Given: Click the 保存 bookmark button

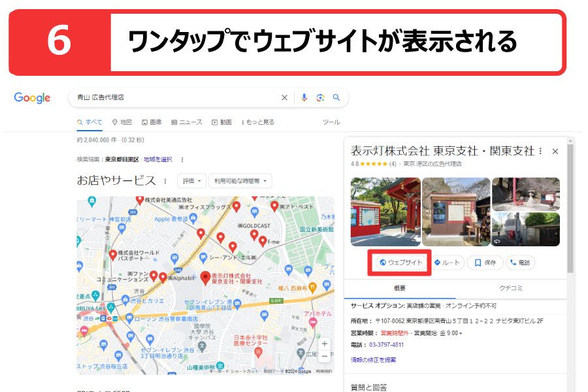Looking at the screenshot, I should (485, 263).
